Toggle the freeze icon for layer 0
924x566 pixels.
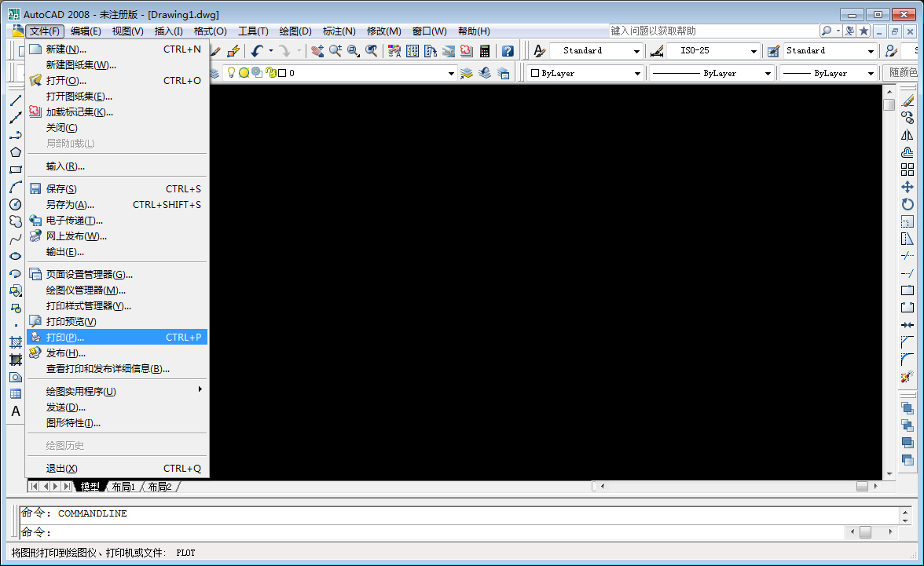click(244, 73)
